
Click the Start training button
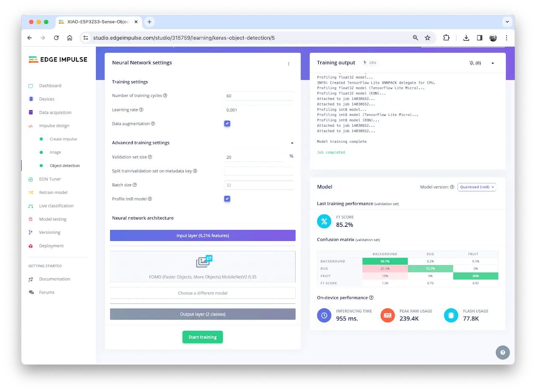coord(203,337)
